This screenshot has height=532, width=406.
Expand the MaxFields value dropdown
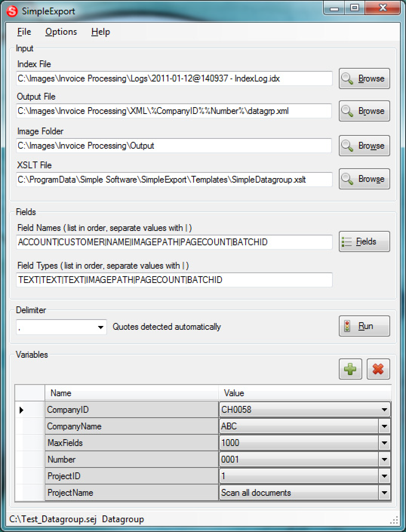coord(384,443)
